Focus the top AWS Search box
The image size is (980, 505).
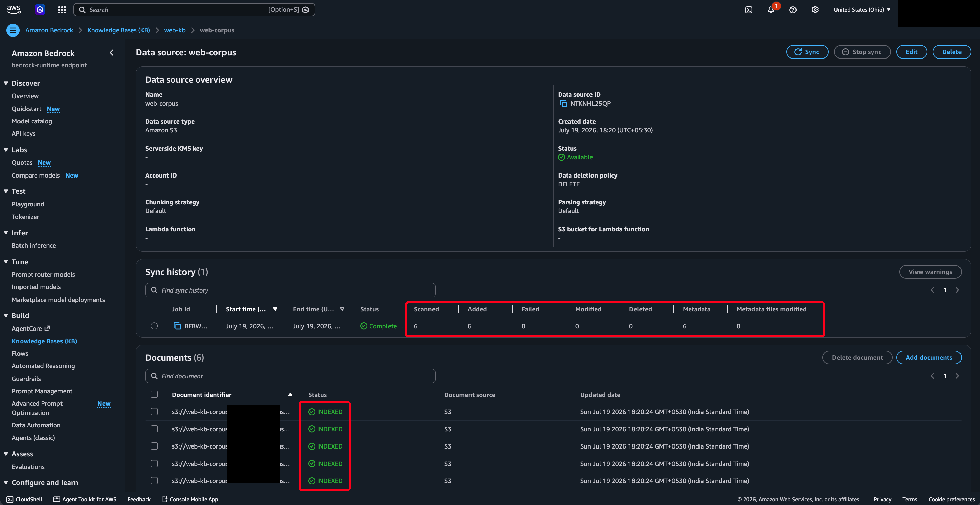point(194,10)
